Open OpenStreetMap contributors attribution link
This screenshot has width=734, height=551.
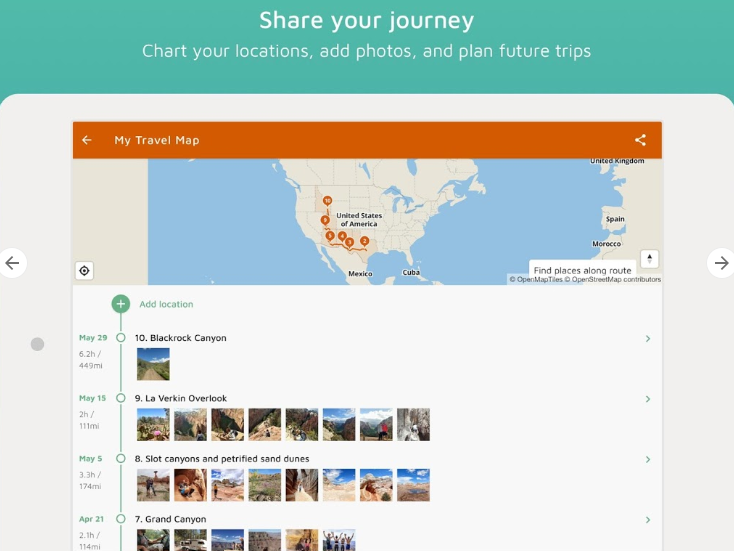point(616,280)
